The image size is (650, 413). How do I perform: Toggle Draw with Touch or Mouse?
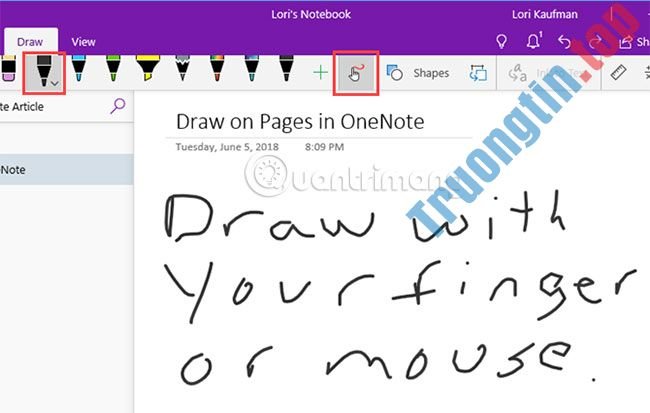point(356,73)
